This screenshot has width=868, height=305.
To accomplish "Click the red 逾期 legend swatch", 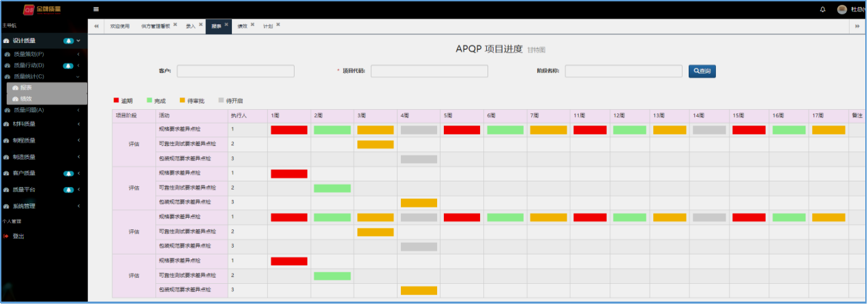I will 116,100.
